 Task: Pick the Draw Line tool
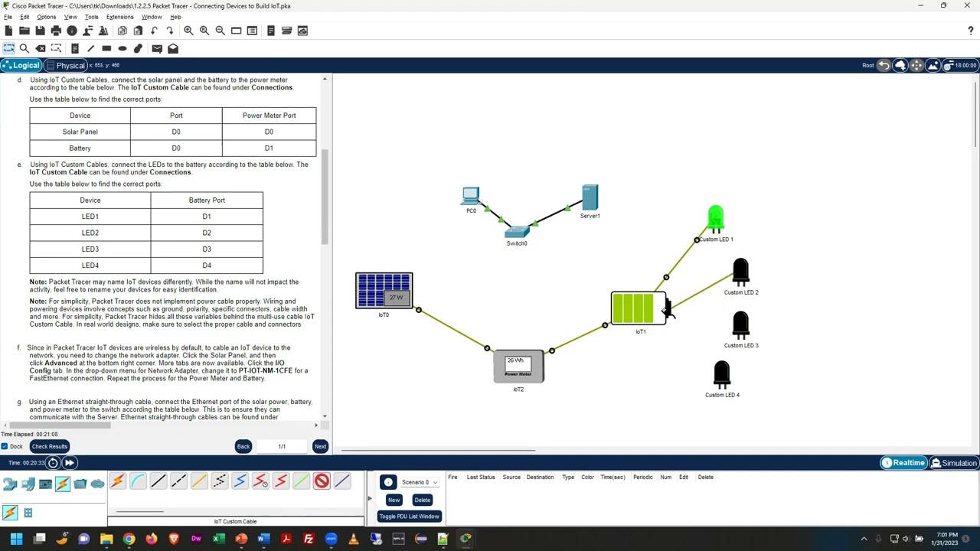[x=90, y=48]
